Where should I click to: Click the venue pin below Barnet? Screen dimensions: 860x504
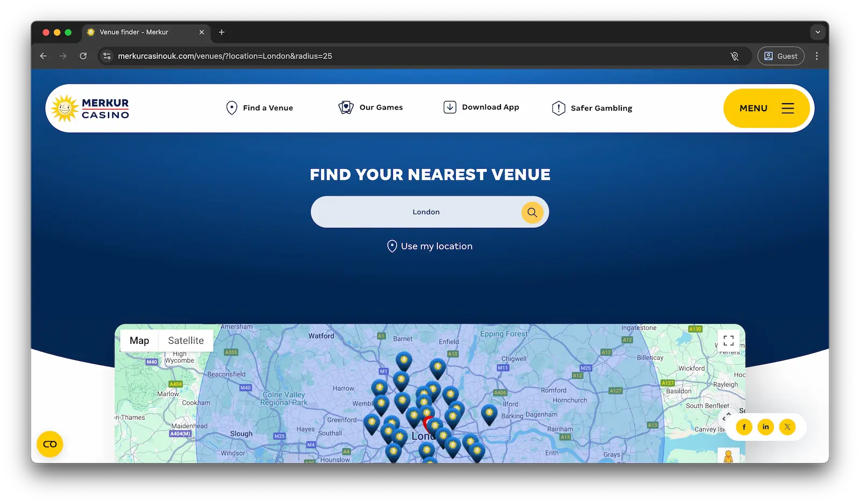pos(404,362)
